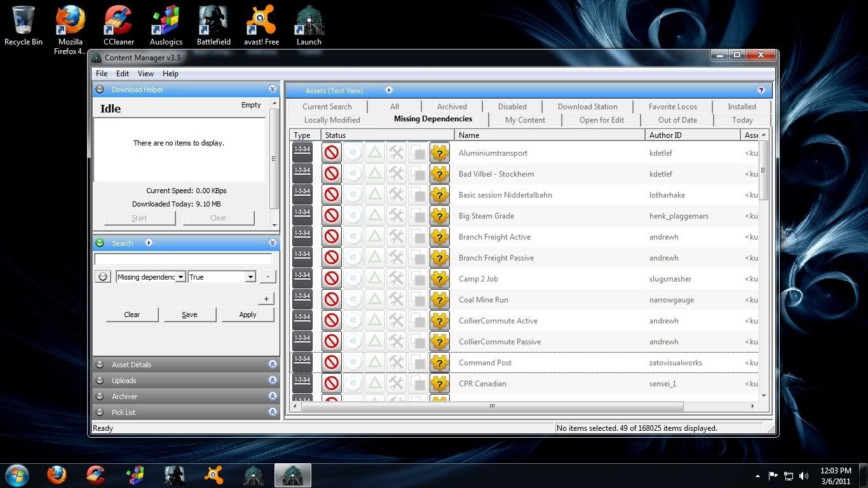
Task: Toggle the Asset Details panel indicator
Action: tap(100, 365)
